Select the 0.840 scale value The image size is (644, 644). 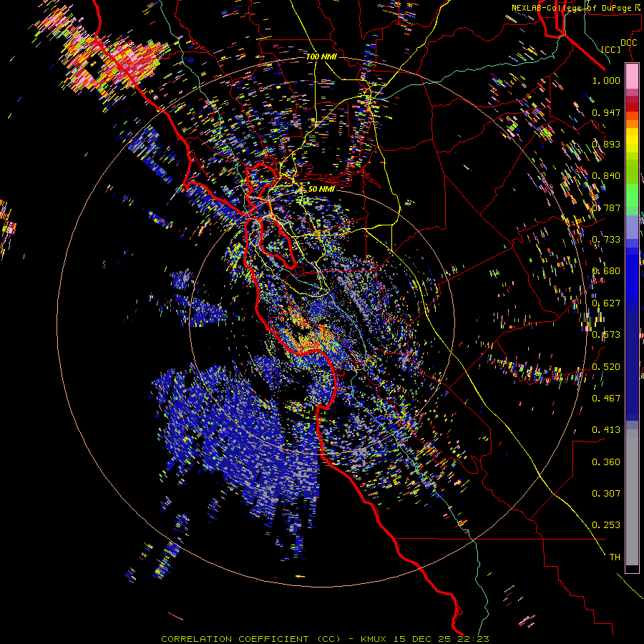pyautogui.click(x=606, y=176)
